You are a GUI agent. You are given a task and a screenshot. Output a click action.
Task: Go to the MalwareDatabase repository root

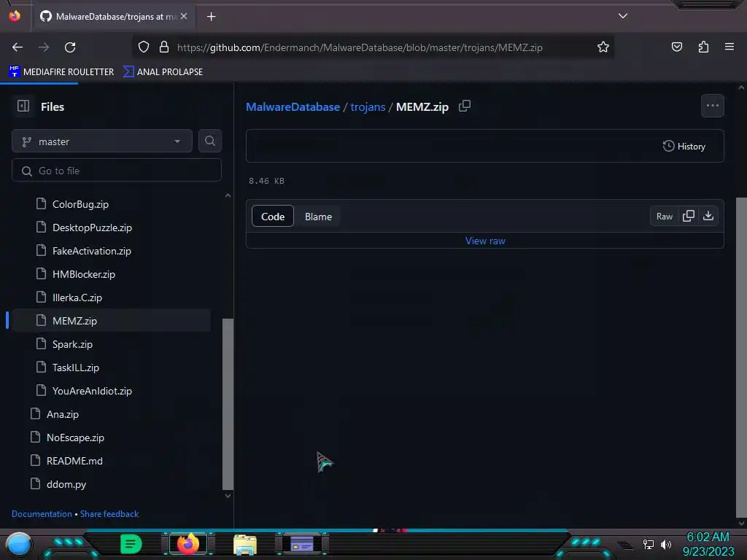[x=293, y=106]
